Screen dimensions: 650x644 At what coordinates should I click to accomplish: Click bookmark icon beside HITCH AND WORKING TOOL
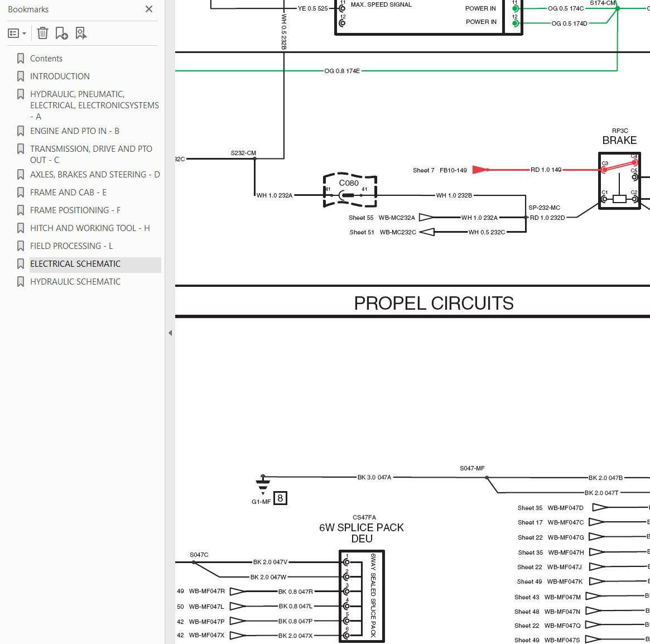tap(20, 228)
